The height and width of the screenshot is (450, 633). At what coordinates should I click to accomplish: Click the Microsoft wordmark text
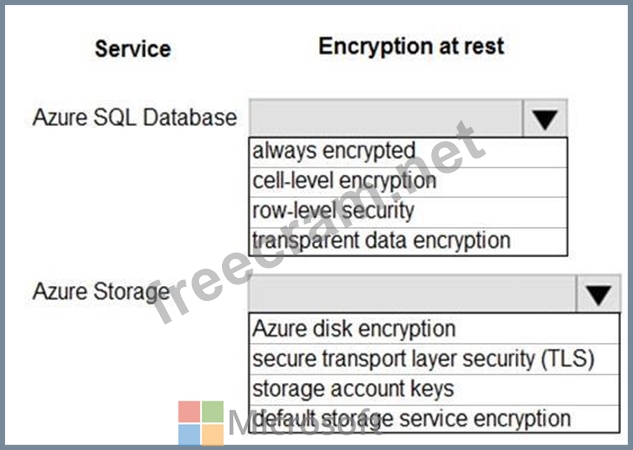(x=305, y=423)
